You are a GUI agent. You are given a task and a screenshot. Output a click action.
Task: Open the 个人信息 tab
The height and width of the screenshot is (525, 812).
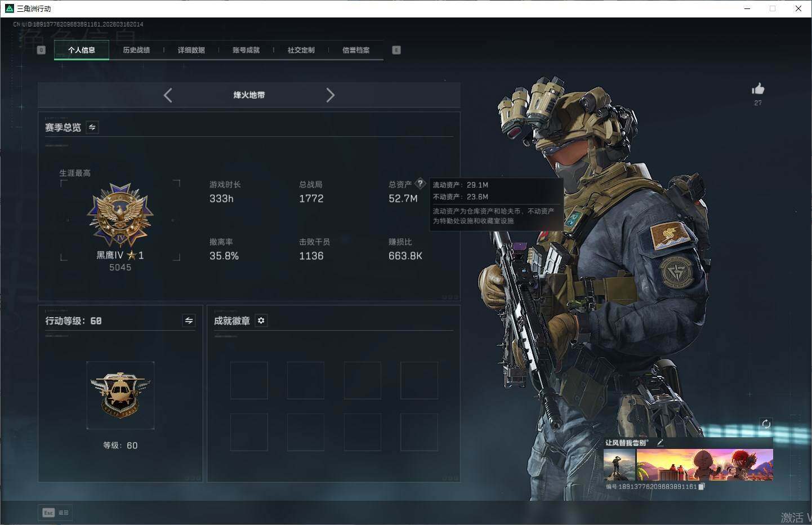click(82, 50)
